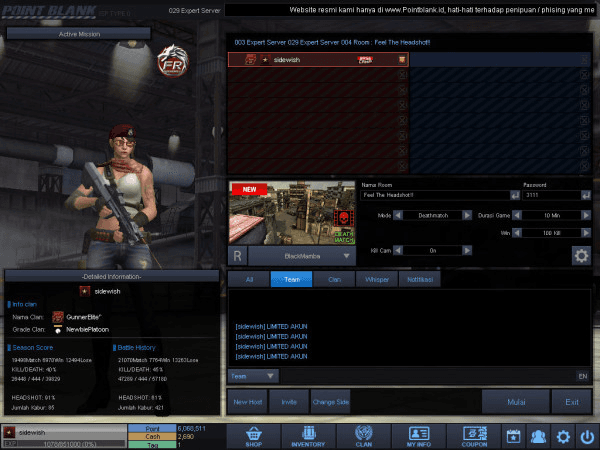The height and width of the screenshot is (450, 600).
Task: Switch to the Team chat tab
Action: click(x=292, y=279)
